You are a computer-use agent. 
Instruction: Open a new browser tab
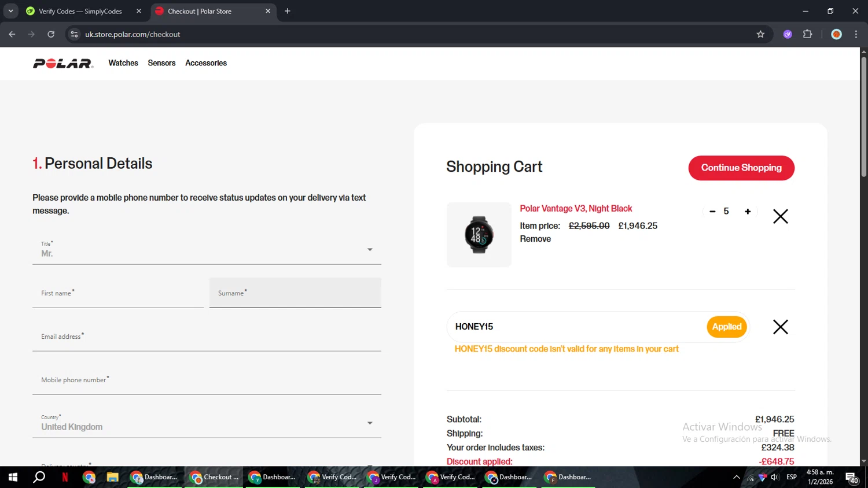click(x=288, y=11)
